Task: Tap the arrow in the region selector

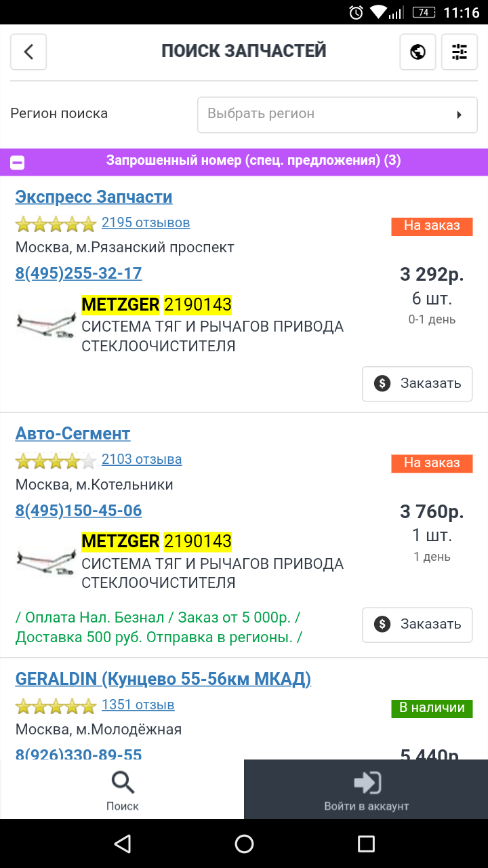Action: click(459, 115)
